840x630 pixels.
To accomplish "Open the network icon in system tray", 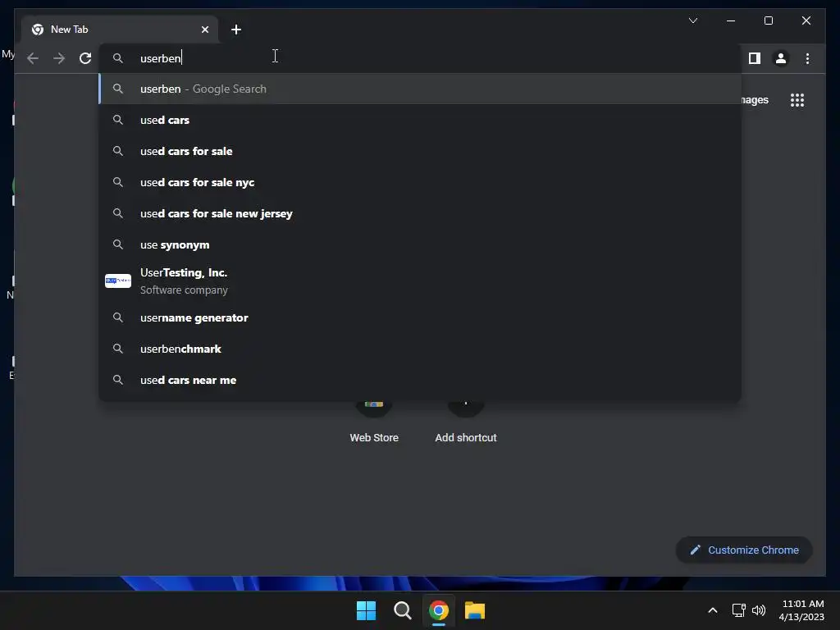I will coord(739,610).
